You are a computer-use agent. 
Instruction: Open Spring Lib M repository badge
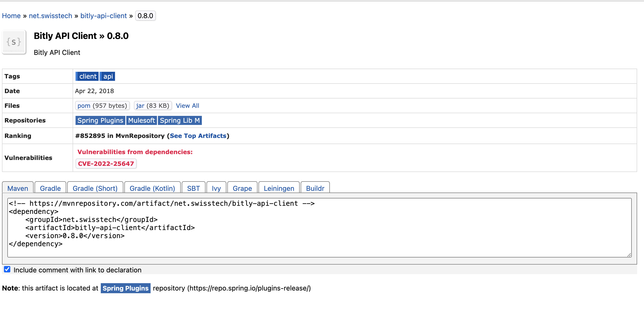(180, 121)
